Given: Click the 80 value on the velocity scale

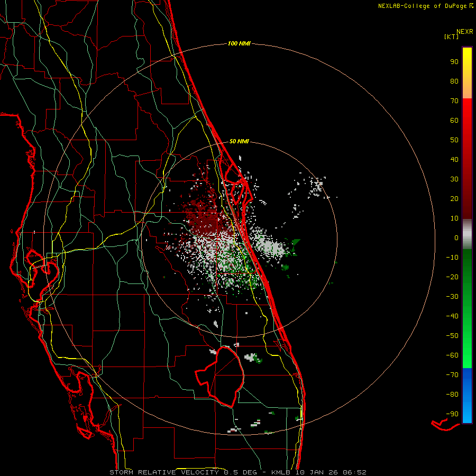Looking at the screenshot, I should 454,81.
